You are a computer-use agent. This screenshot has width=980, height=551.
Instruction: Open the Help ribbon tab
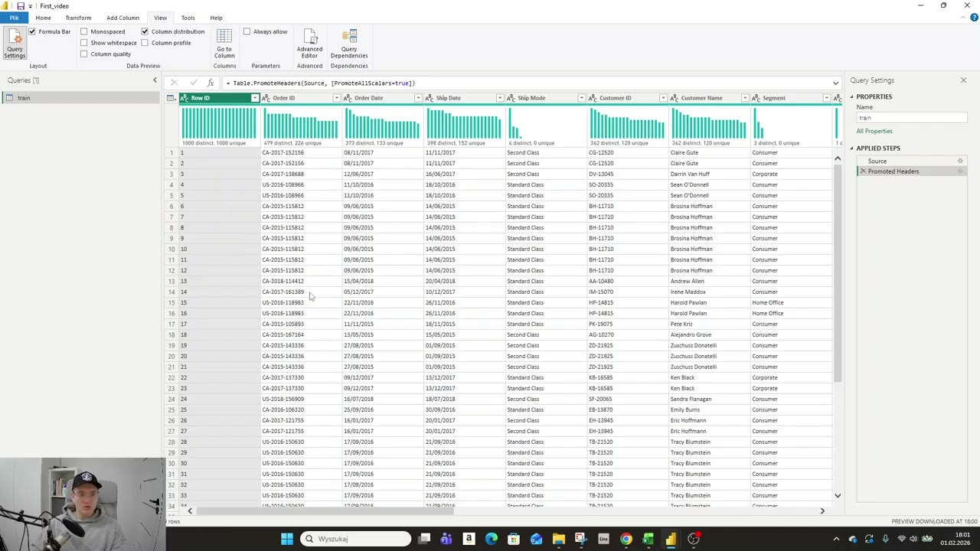(216, 18)
